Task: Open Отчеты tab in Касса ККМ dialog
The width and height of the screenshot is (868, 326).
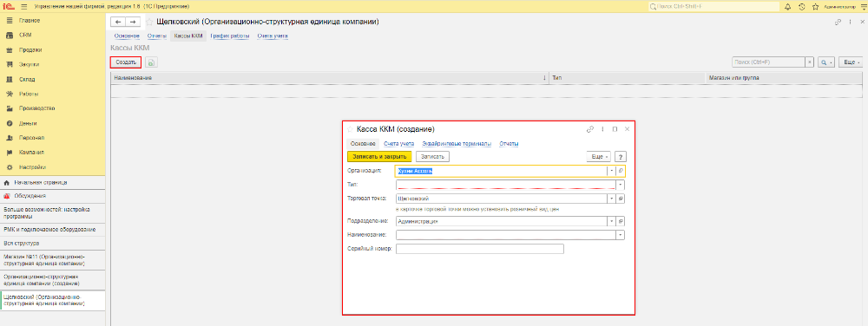Action: point(510,144)
